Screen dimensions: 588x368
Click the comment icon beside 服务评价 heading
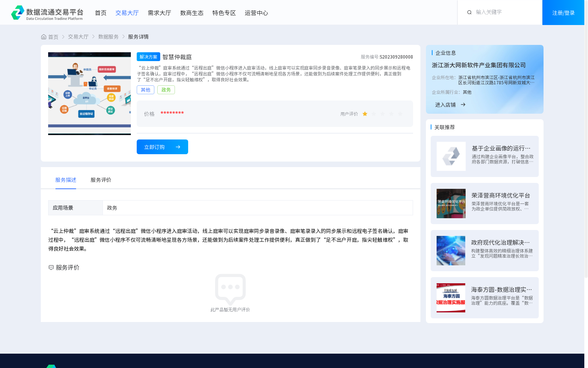(51, 268)
